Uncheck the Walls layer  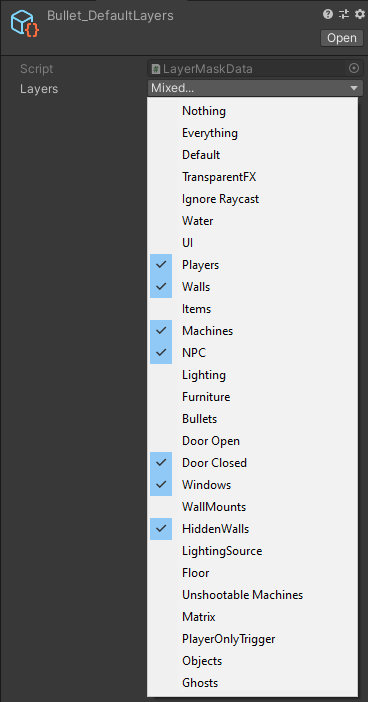click(253, 287)
